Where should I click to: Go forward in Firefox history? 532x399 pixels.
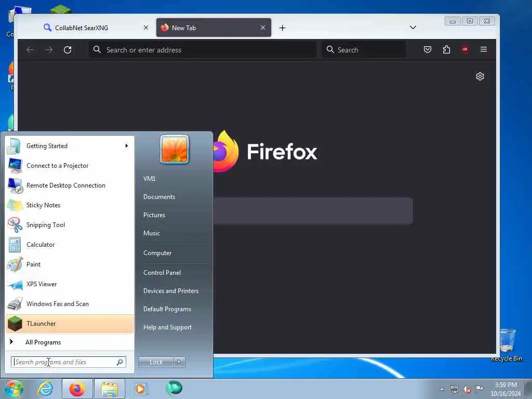(49, 50)
